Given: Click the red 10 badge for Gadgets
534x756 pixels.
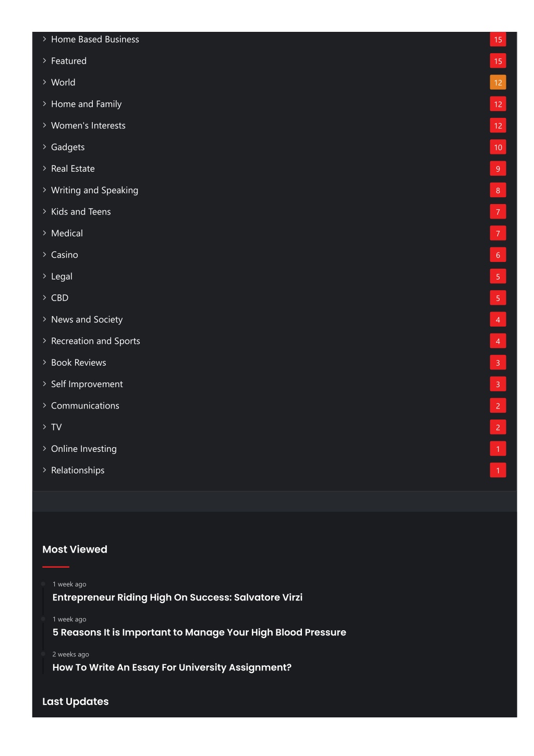Looking at the screenshot, I should pyautogui.click(x=498, y=147).
